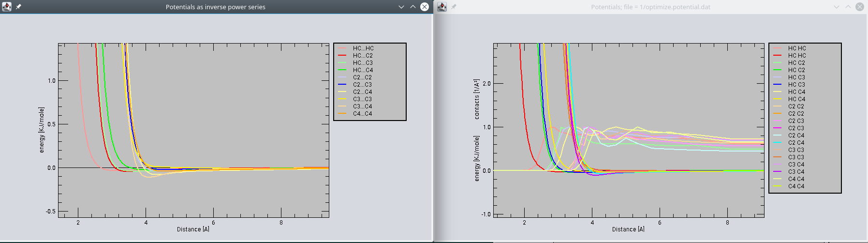This screenshot has height=243, width=868.
Task: Click the C4...C4 orange line swatch
Action: point(342,114)
